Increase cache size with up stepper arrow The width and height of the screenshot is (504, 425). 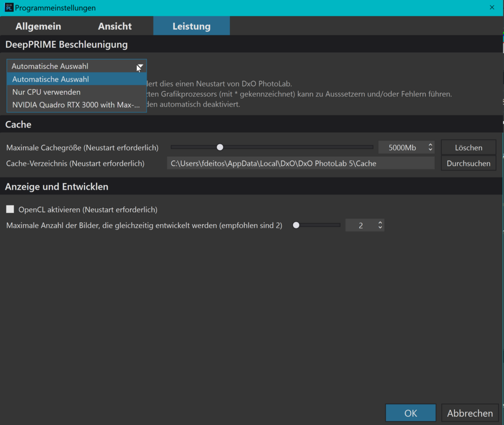pyautogui.click(x=430, y=145)
